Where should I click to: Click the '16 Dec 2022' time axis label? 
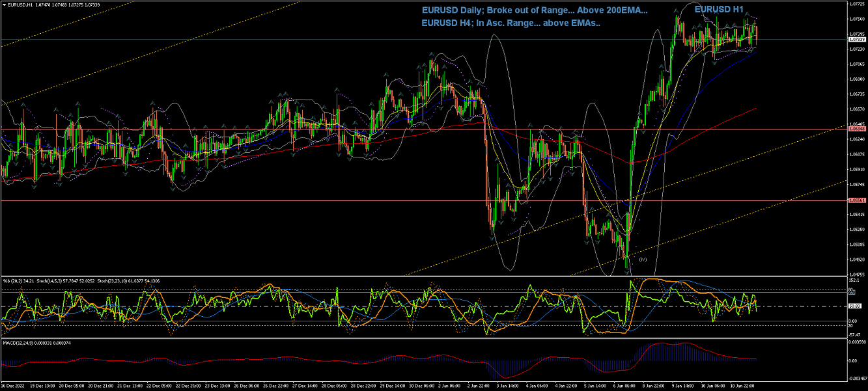pyautogui.click(x=13, y=386)
